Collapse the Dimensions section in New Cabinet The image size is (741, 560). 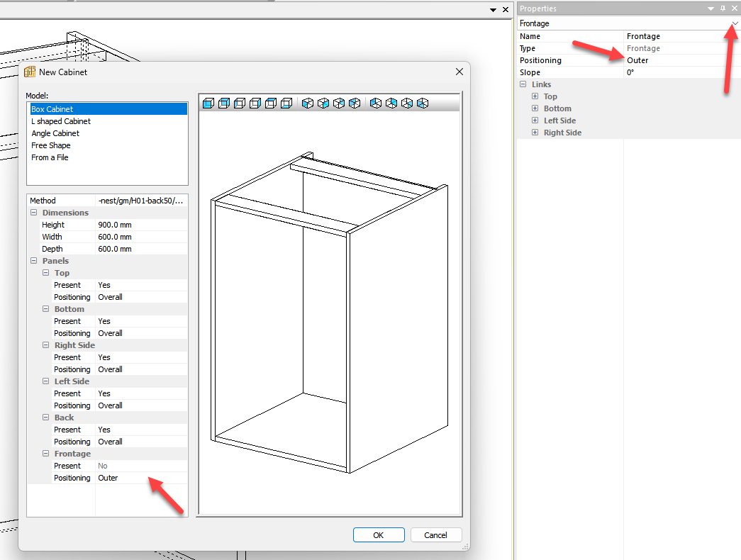coord(33,213)
